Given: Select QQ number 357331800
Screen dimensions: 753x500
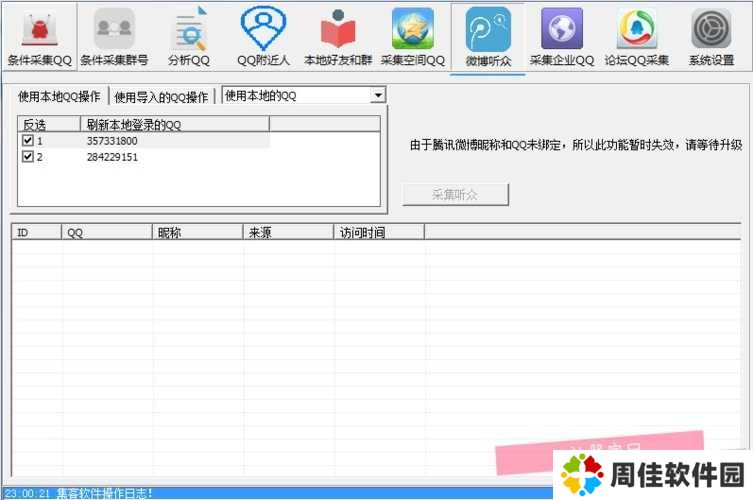Looking at the screenshot, I should point(112,141).
